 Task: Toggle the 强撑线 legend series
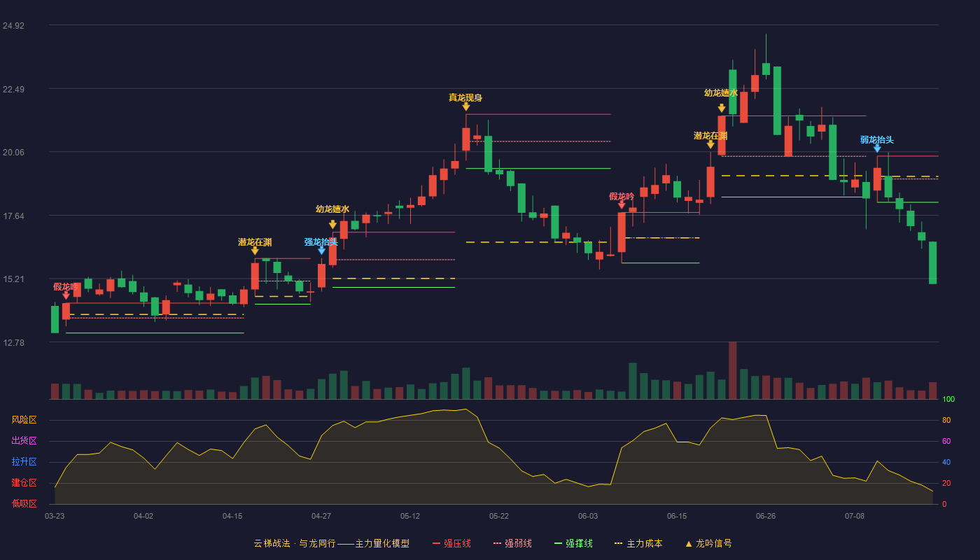pos(573,543)
